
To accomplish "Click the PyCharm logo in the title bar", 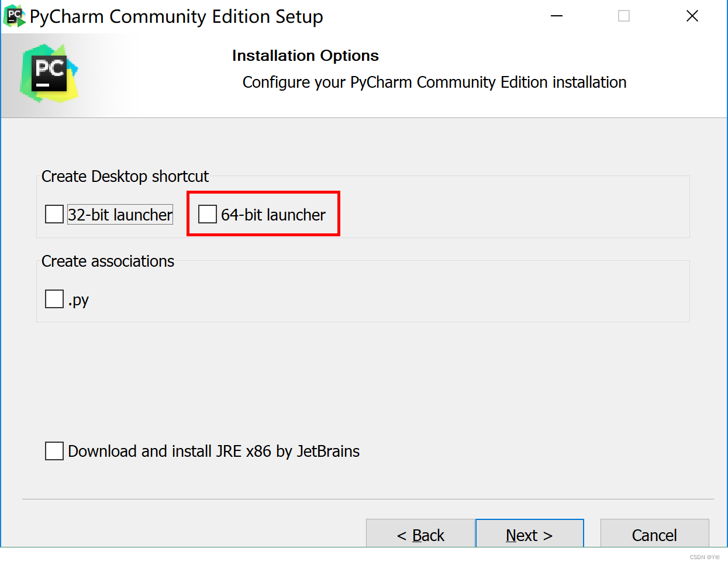I will 13,16.
